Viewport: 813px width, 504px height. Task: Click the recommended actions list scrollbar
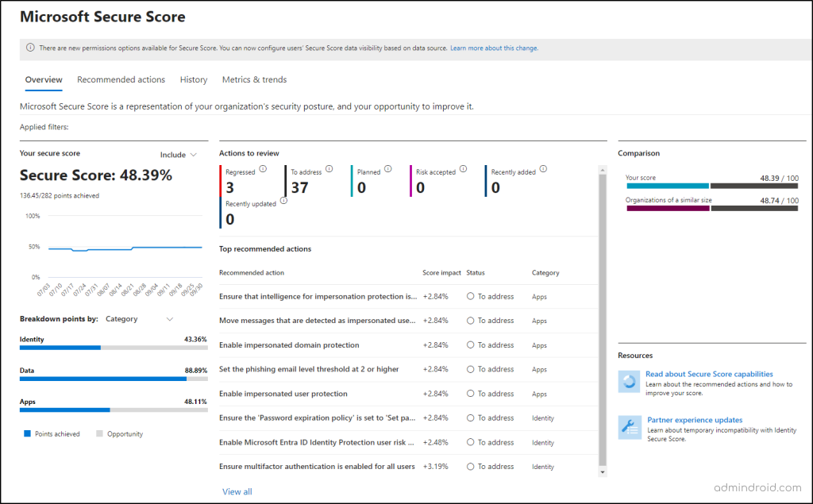tap(603, 317)
